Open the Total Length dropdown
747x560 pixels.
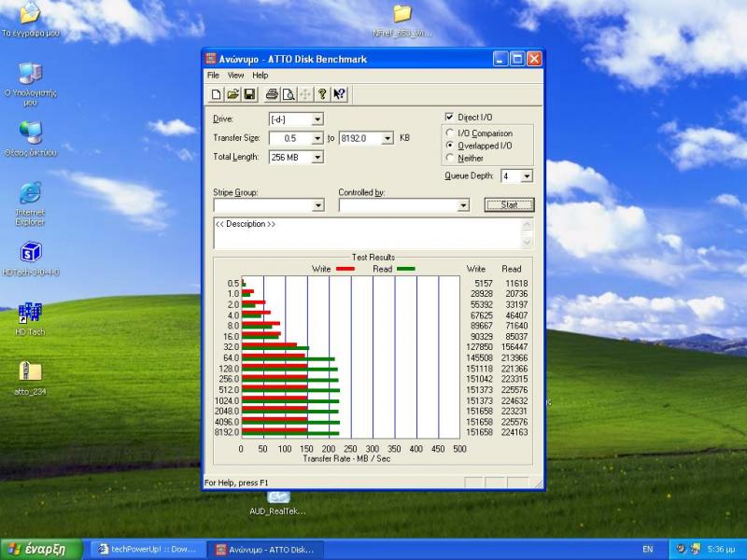click(x=317, y=157)
